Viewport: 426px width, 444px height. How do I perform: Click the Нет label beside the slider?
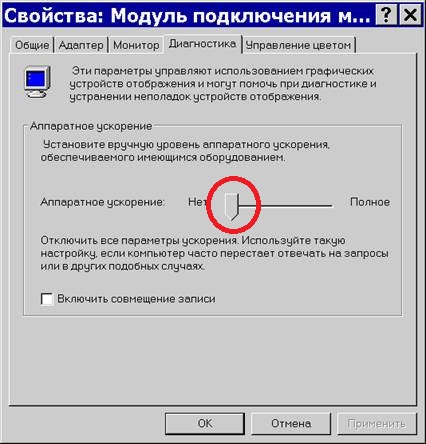point(197,202)
